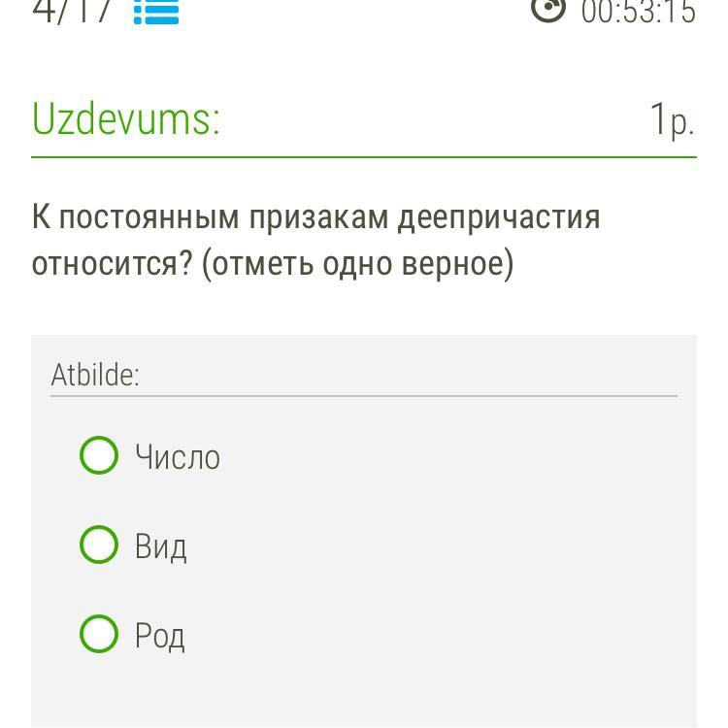The height and width of the screenshot is (728, 728).
Task: Click the 4/17 question counter
Action: [x=72, y=11]
